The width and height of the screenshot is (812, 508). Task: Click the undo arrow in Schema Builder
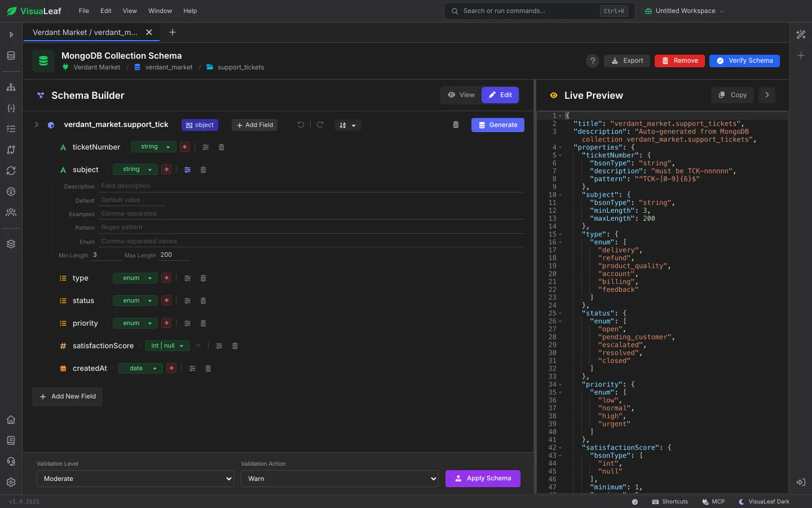(301, 125)
